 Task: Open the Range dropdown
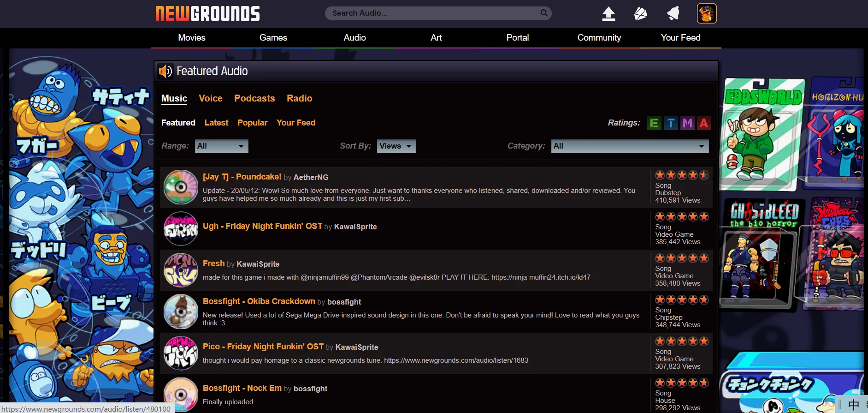pyautogui.click(x=221, y=146)
